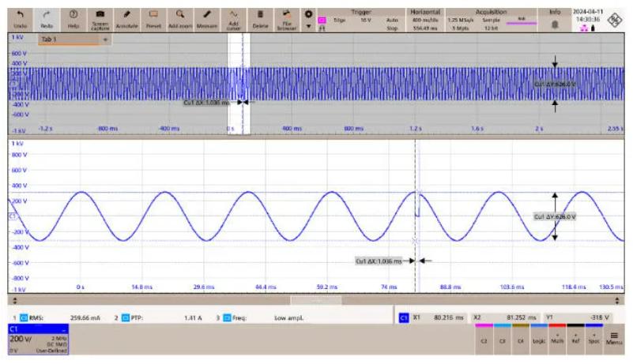This screenshot has width=633, height=364.
Task: Click the zoom window Cu1 ΔY label
Action: 555,217
